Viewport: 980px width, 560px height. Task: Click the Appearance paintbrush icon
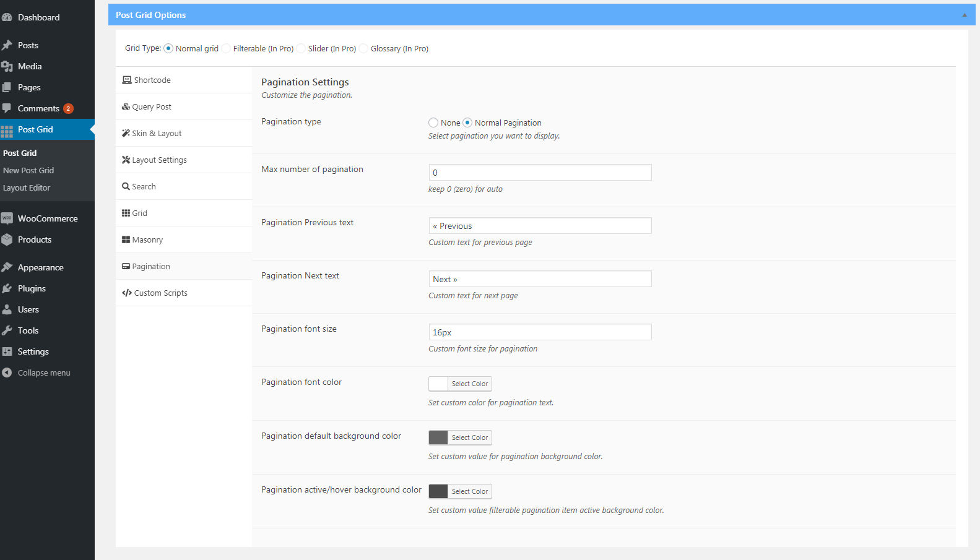pos(7,267)
